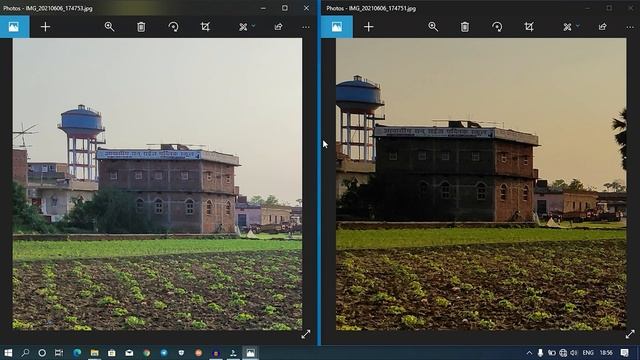Delete photo IMG_20210606_174751 with trash icon
This screenshot has width=640, height=360.
tap(464, 27)
